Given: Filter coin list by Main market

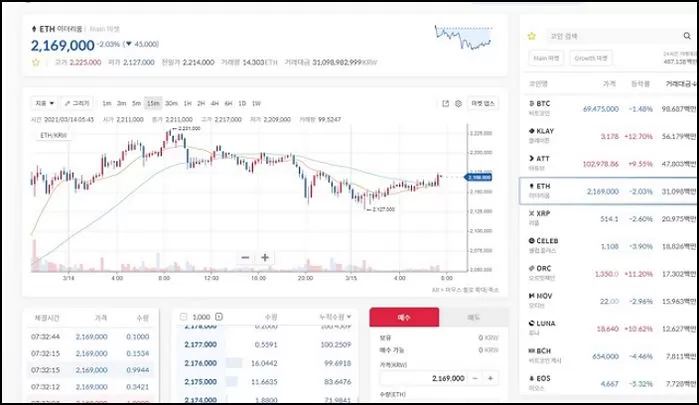Looking at the screenshot, I should pyautogui.click(x=546, y=58).
